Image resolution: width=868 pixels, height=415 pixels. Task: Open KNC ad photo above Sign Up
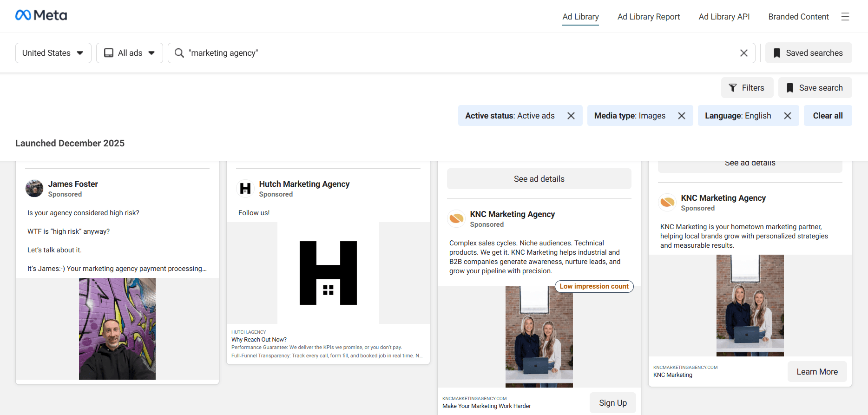coord(539,337)
